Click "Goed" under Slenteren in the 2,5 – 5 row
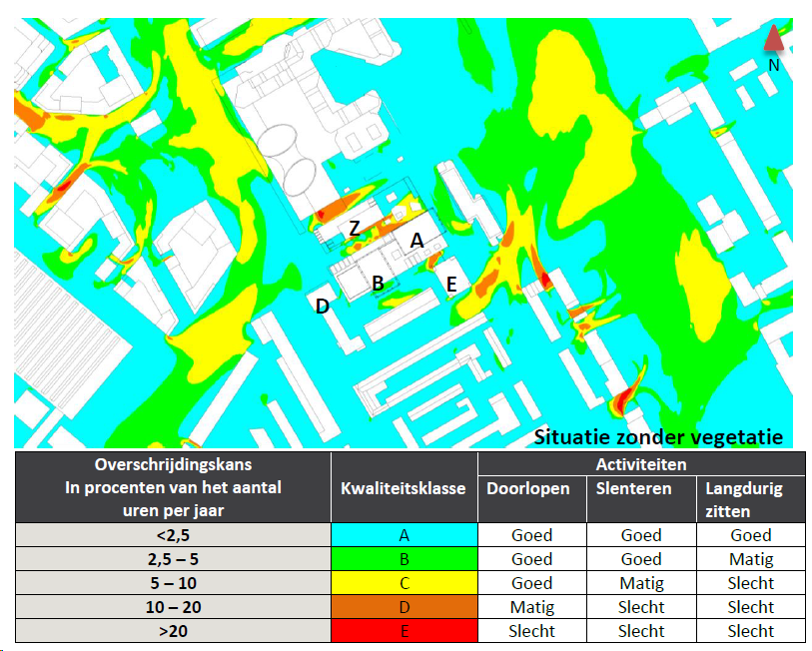Viewport: 812px width, 651px height. (x=641, y=559)
